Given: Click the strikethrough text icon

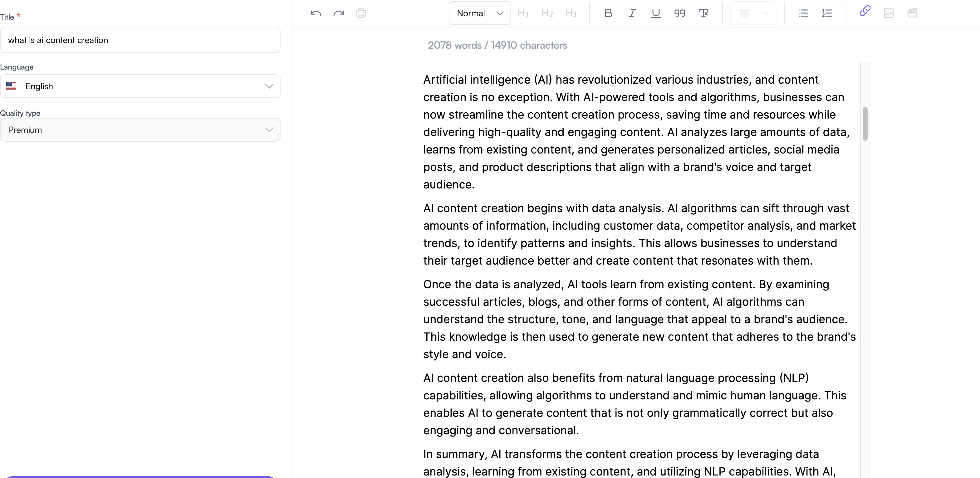Looking at the screenshot, I should (x=703, y=12).
